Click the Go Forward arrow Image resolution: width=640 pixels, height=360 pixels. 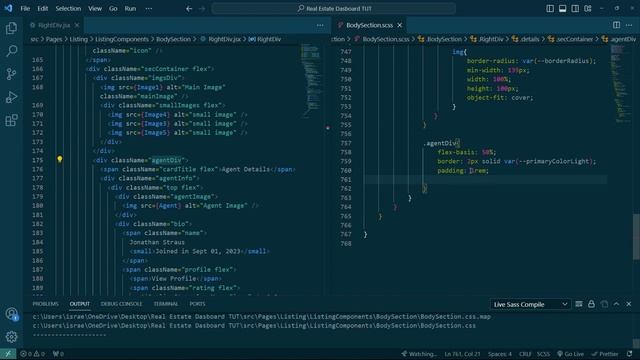tap(202, 8)
